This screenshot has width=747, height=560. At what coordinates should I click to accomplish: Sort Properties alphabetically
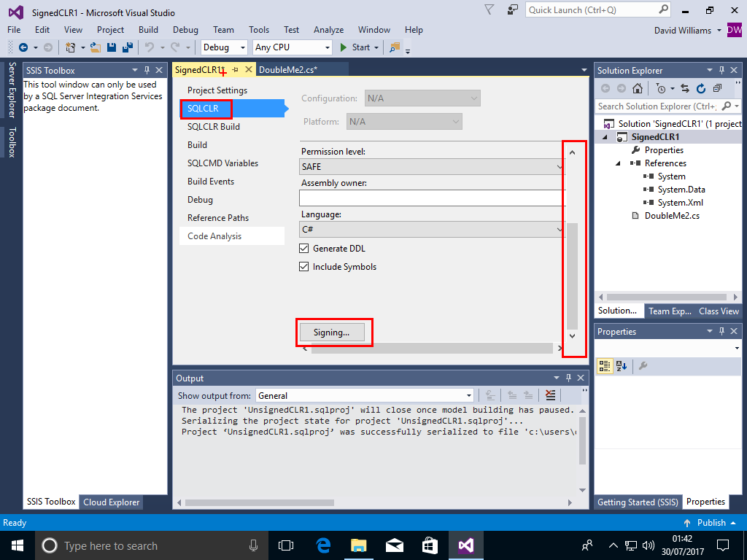[x=621, y=366]
